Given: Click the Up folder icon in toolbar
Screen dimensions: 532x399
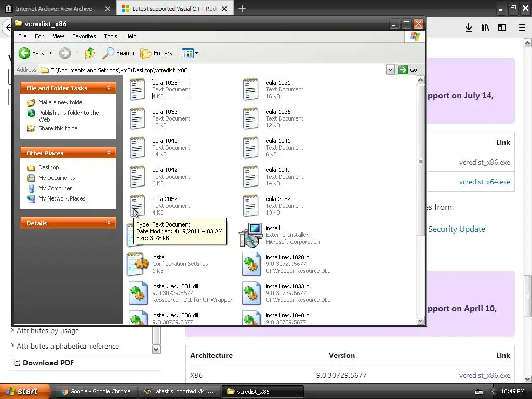Looking at the screenshot, I should [x=90, y=53].
